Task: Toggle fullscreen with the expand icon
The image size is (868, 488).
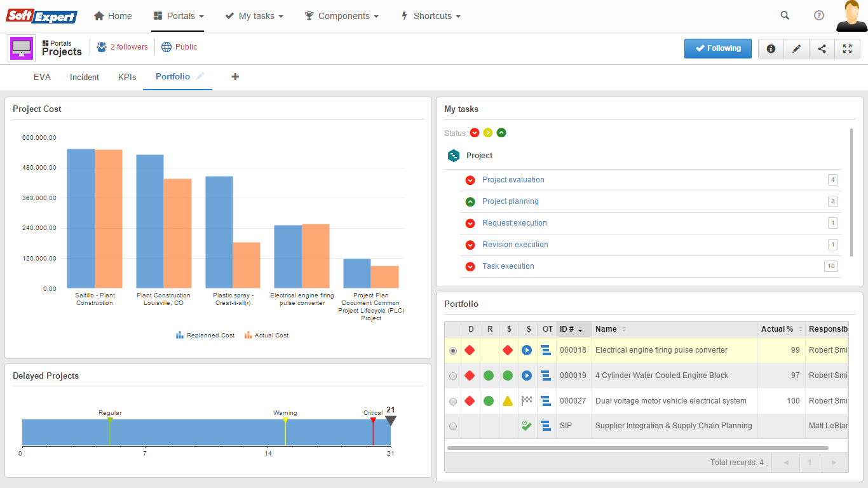Action: tap(847, 49)
